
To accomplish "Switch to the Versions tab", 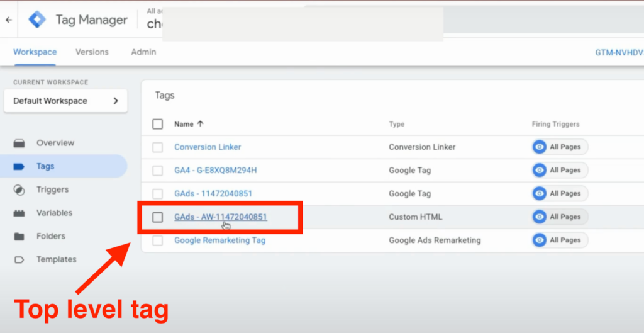I will (92, 52).
